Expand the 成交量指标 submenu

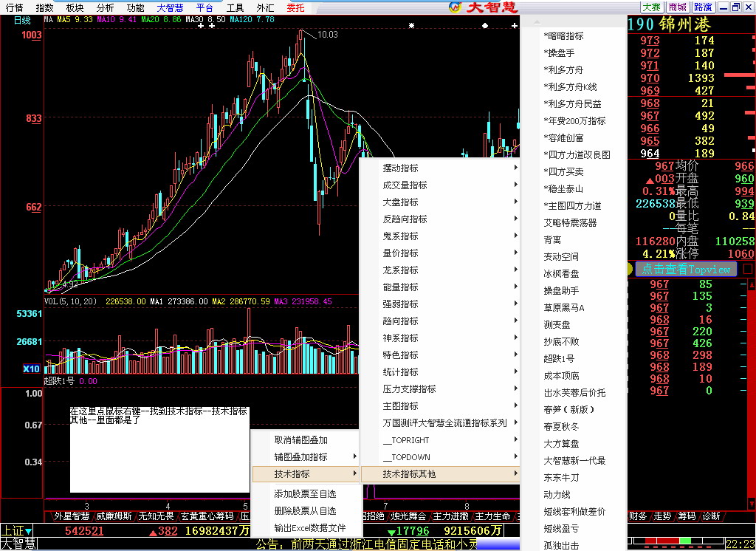click(440, 185)
